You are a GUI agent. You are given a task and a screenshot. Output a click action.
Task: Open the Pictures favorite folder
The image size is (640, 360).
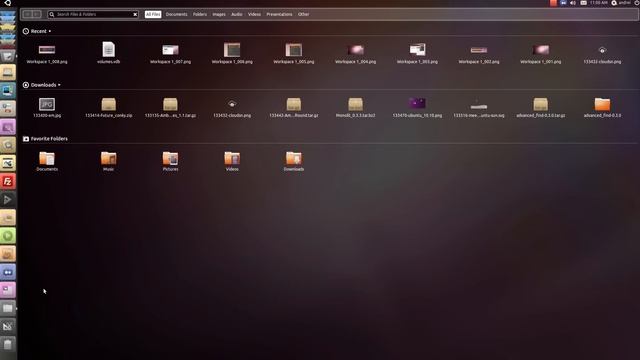tap(170, 158)
